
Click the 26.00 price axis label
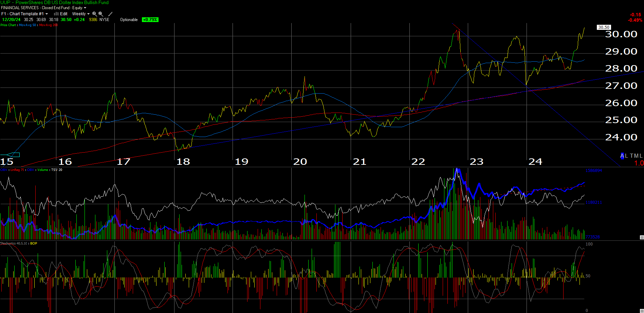click(x=621, y=103)
